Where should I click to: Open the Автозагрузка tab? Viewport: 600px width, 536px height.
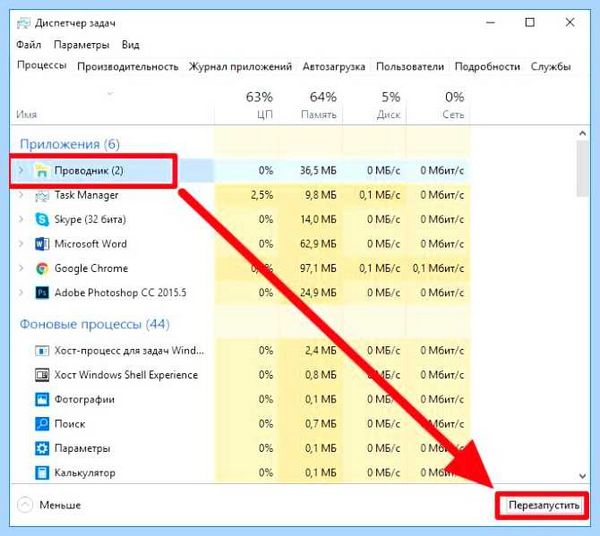pos(334,67)
